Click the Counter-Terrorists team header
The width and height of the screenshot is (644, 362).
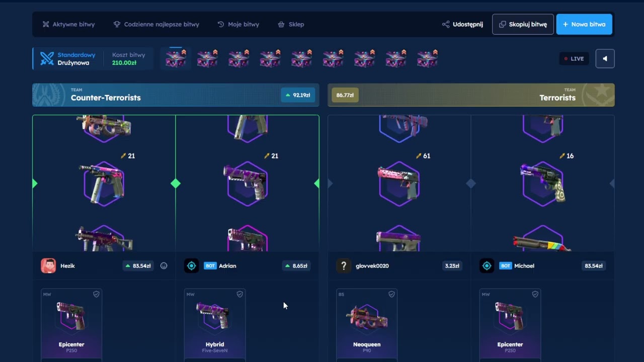tap(176, 95)
